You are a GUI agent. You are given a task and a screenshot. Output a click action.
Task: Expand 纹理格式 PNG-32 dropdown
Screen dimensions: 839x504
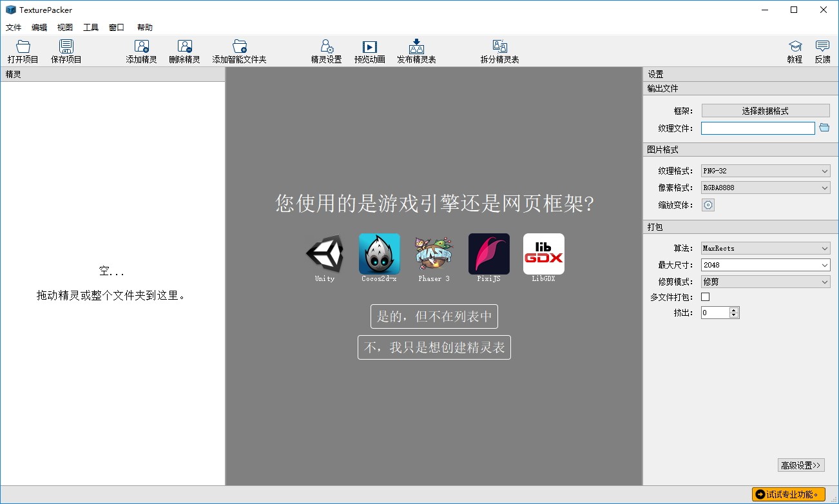[766, 171]
